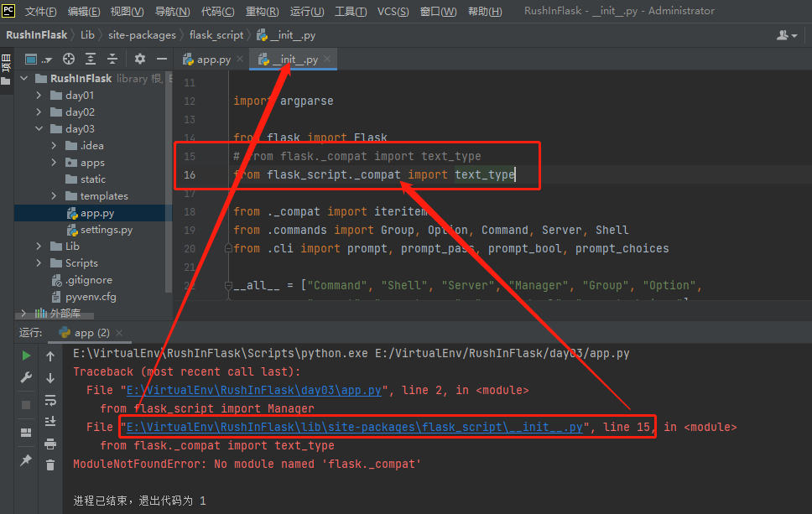Screen dimensions: 812x514
Task: Open the 编辑(E) menu
Action: click(x=84, y=11)
